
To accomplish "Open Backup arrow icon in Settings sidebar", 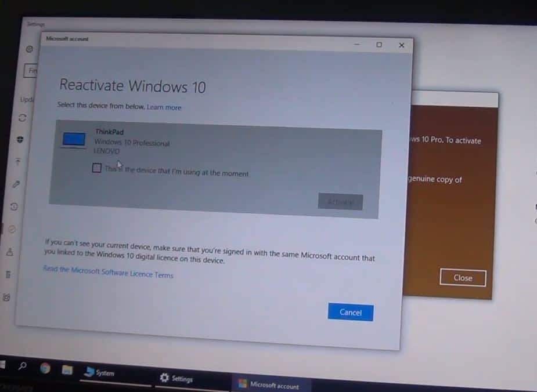I will 18,161.
